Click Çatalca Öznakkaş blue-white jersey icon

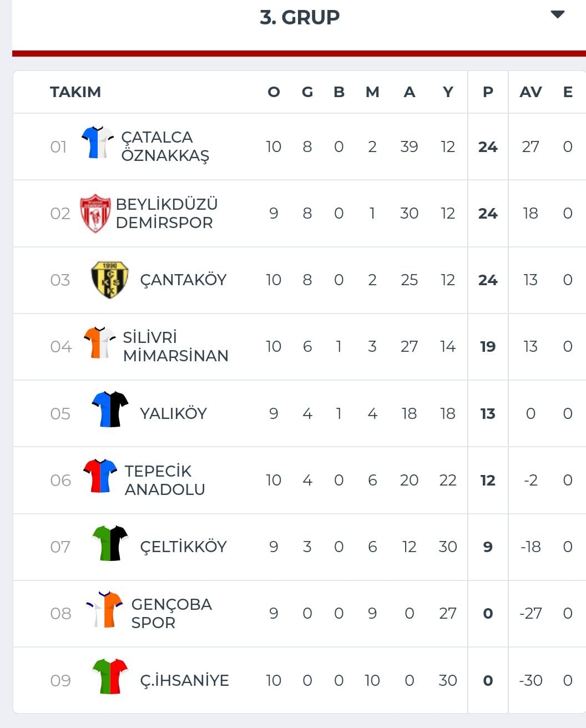[x=98, y=143]
